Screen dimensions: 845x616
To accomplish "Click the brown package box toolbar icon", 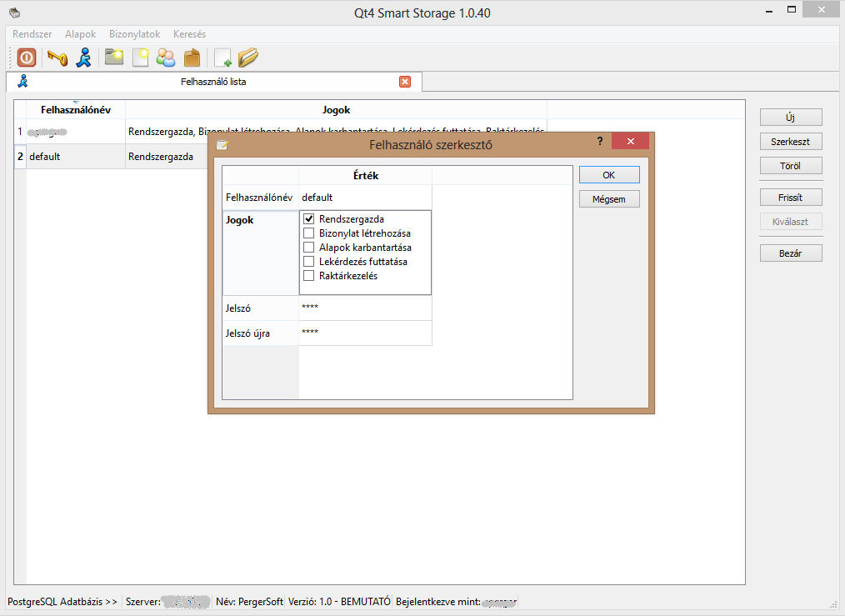I will [192, 58].
